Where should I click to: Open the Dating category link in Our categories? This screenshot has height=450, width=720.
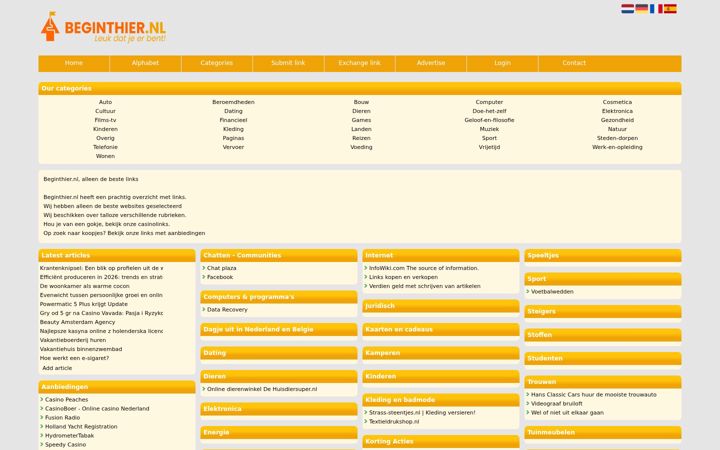[x=233, y=111]
